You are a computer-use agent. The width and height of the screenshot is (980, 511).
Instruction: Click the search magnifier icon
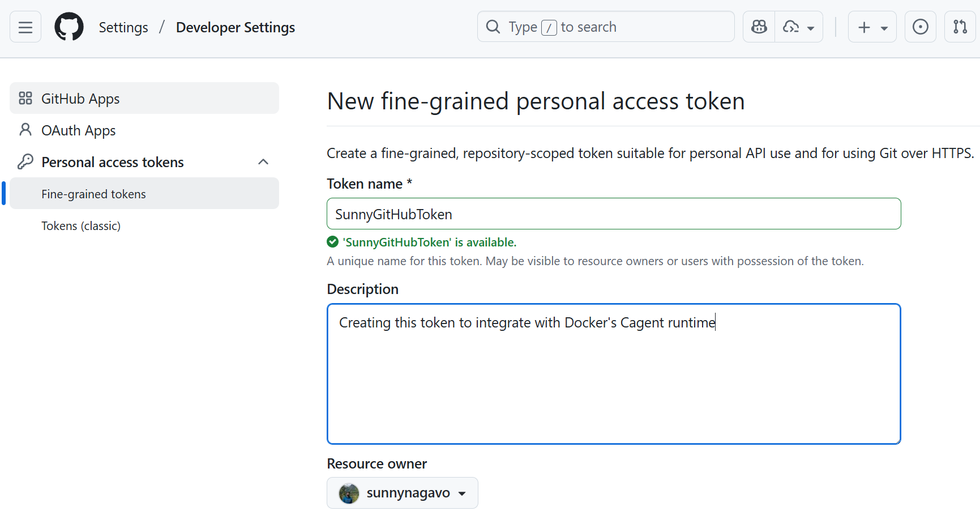493,27
